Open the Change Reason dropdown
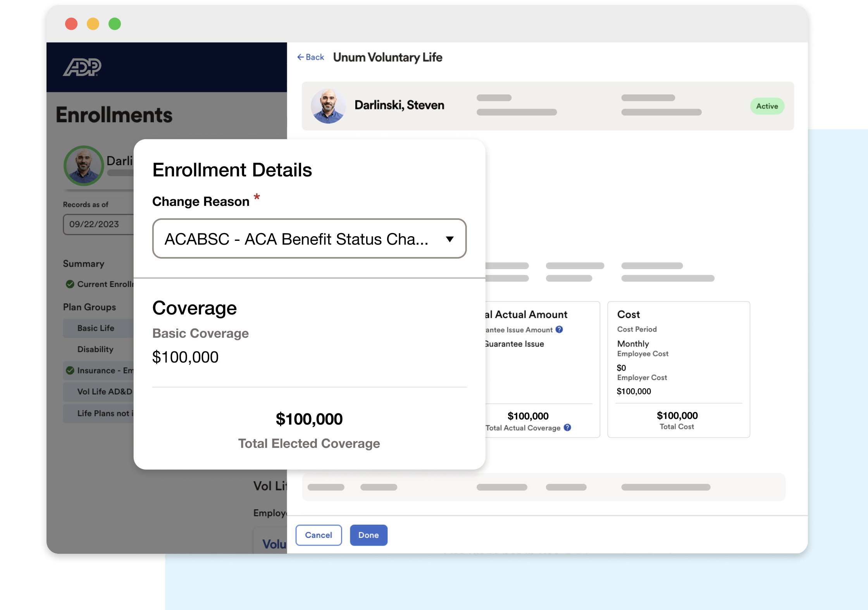The height and width of the screenshot is (610, 868). [x=309, y=239]
